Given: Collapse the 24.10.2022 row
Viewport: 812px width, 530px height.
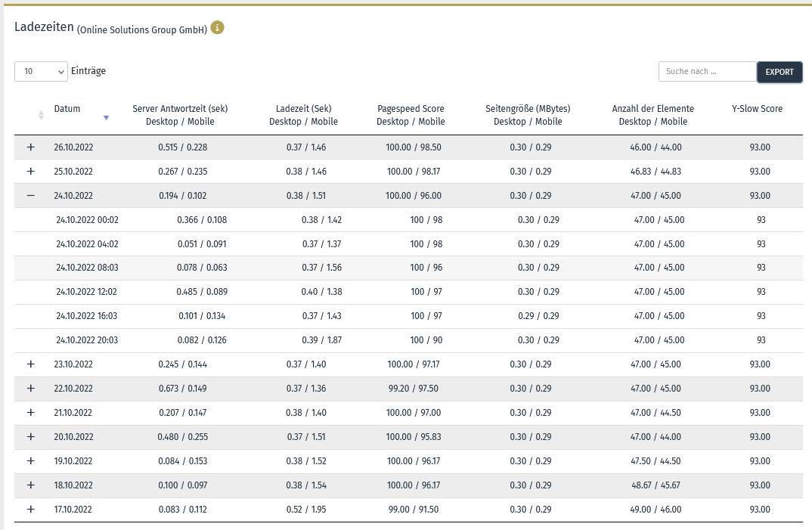Looking at the screenshot, I should (30, 196).
